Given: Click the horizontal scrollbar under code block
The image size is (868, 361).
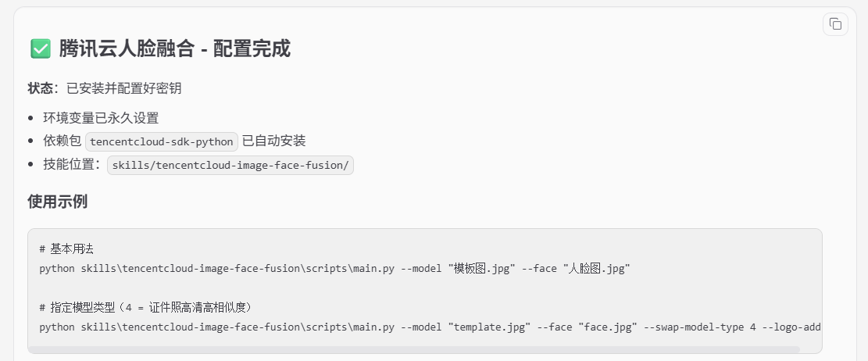Looking at the screenshot, I should (414, 349).
